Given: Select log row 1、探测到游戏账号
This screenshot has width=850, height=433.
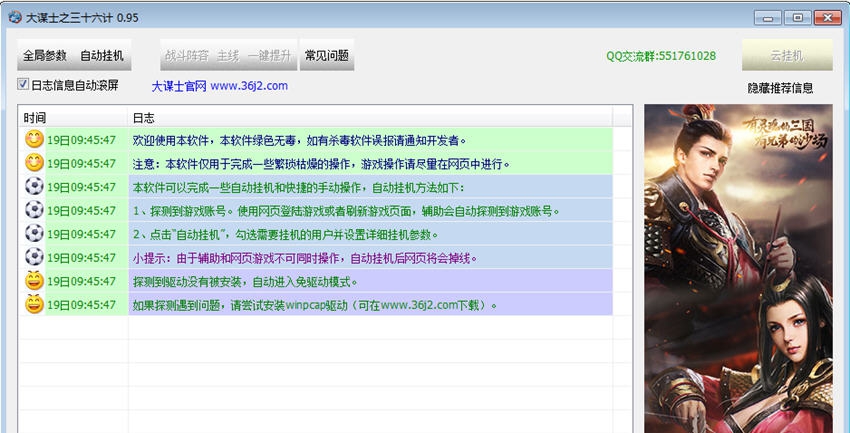Looking at the screenshot, I should tap(315, 210).
